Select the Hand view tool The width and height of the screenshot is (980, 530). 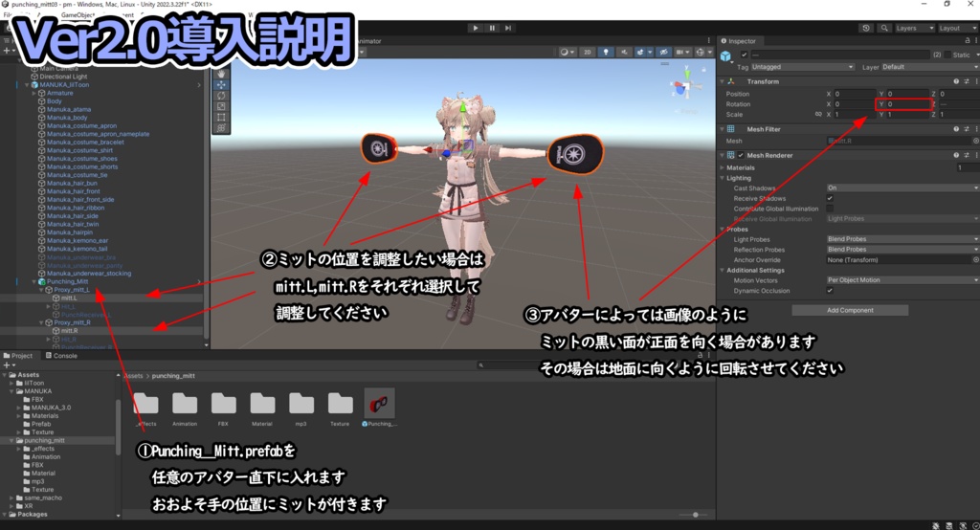coord(221,74)
